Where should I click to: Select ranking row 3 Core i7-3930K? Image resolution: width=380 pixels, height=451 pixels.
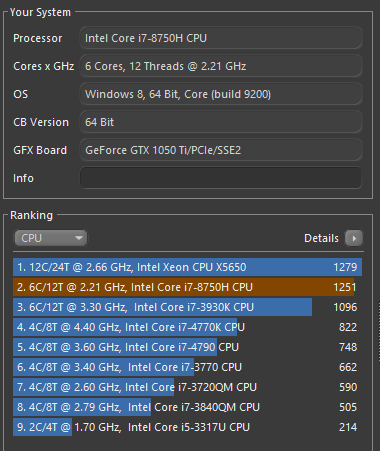(x=188, y=307)
